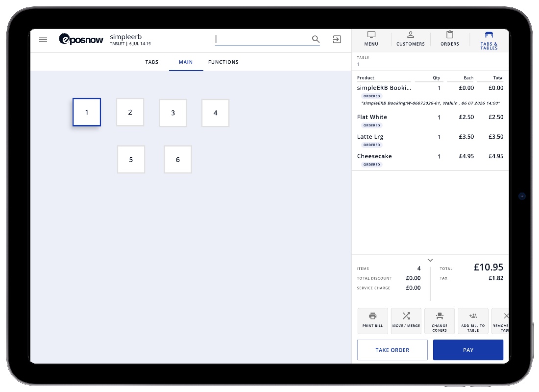
Task: Click the Ordered badge under Cheesecake
Action: point(371,164)
